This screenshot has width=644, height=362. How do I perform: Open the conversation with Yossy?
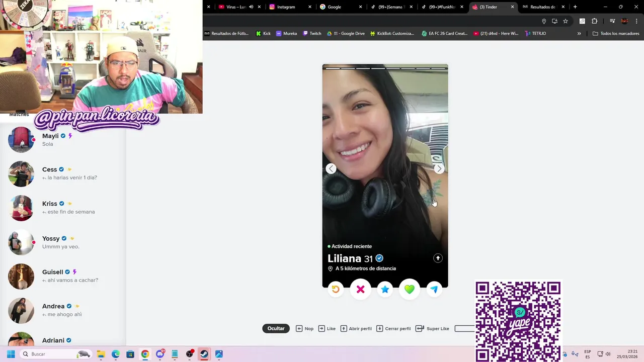pos(63,242)
